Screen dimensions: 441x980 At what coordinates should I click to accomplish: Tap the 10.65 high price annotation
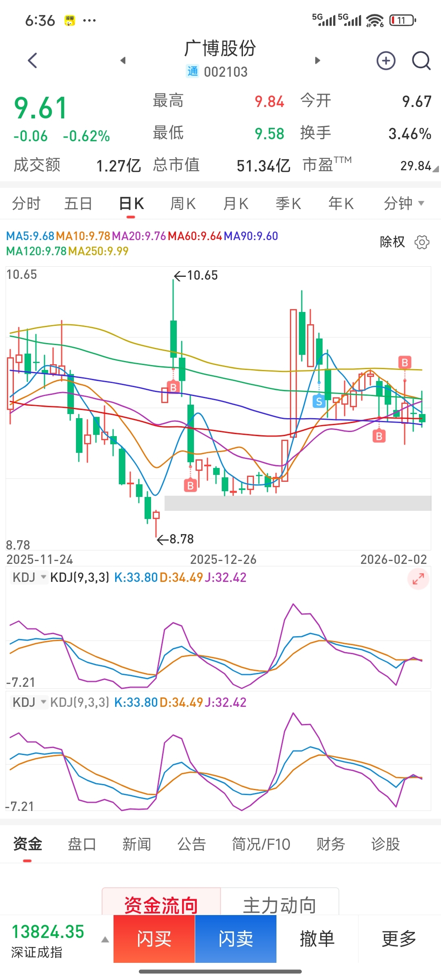click(196, 276)
